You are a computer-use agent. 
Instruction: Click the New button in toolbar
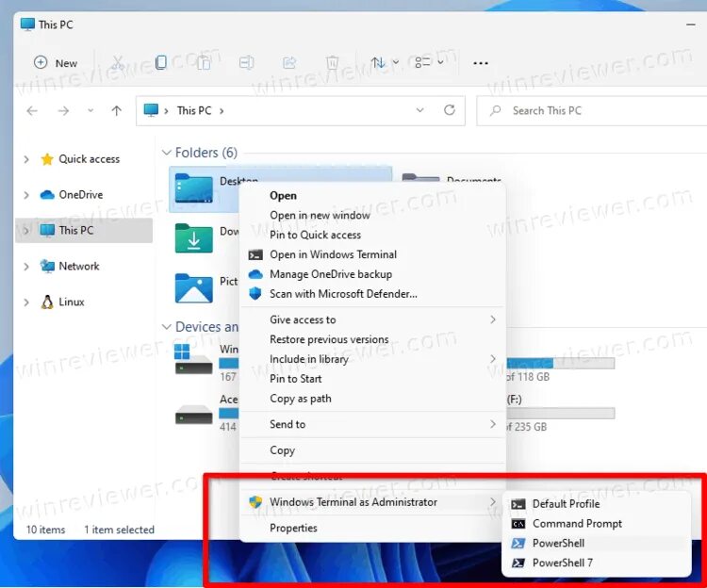pyautogui.click(x=56, y=62)
